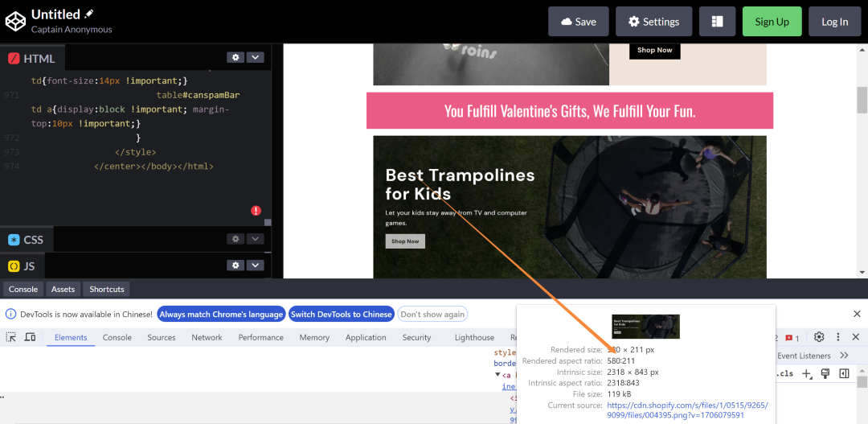Open the Lighthouse tab in DevTools
This screenshot has height=424, width=868.
[474, 338]
